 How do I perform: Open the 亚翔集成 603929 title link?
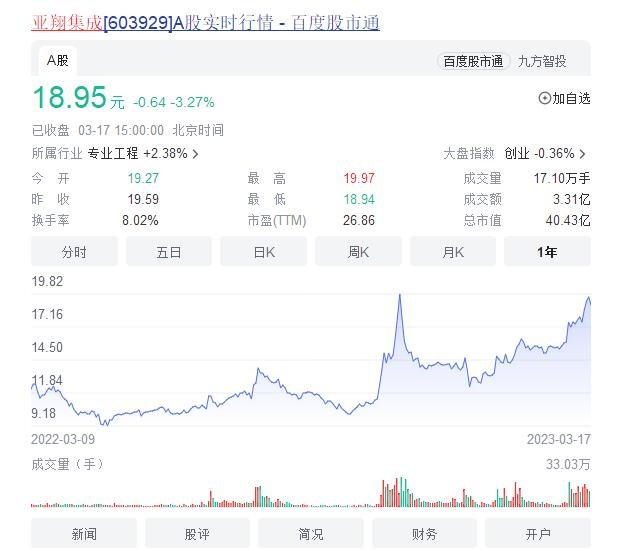[205, 22]
